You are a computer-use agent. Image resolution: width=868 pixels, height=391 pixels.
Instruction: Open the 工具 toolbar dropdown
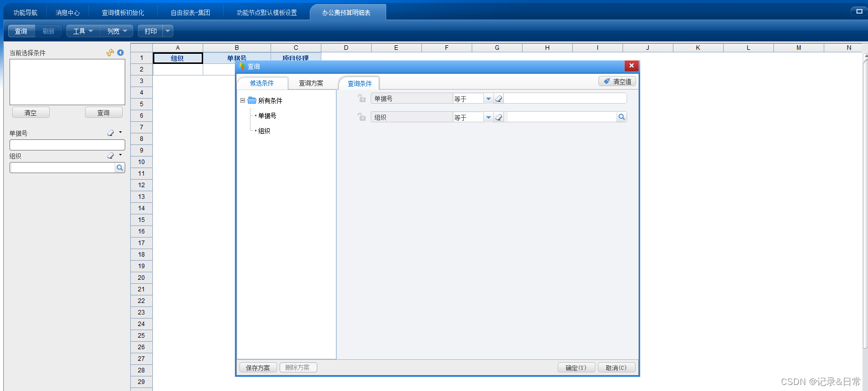pyautogui.click(x=83, y=31)
